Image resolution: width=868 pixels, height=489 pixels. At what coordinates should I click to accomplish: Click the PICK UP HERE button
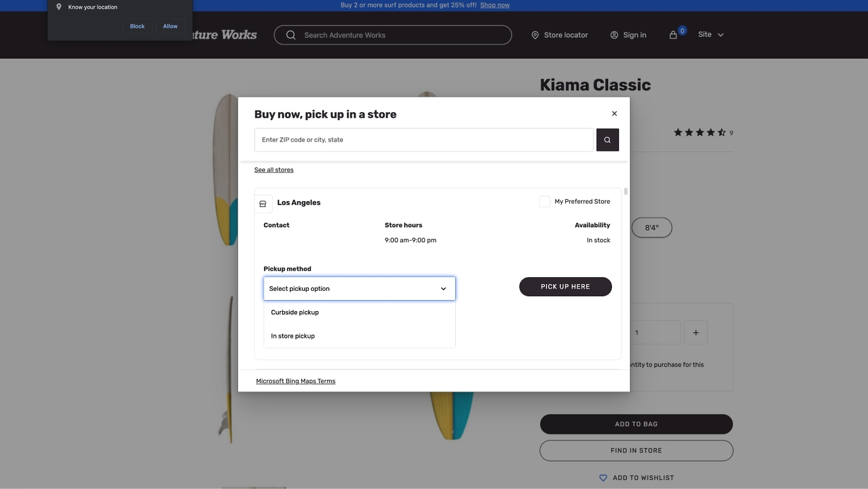point(565,286)
